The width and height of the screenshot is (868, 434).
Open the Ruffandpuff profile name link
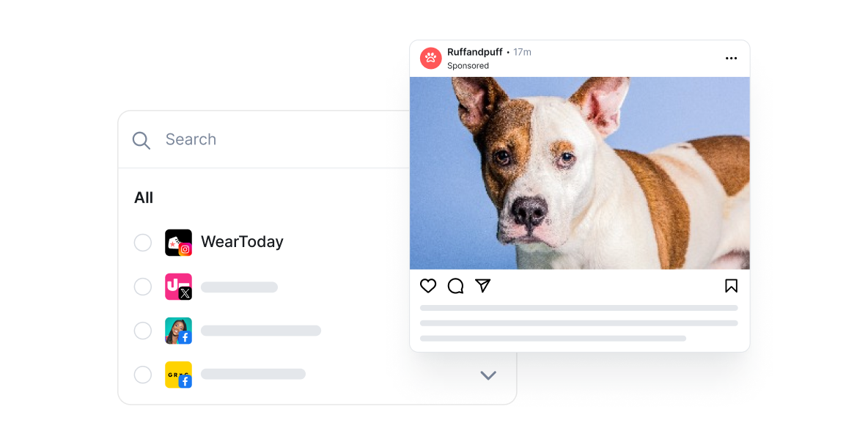click(474, 52)
